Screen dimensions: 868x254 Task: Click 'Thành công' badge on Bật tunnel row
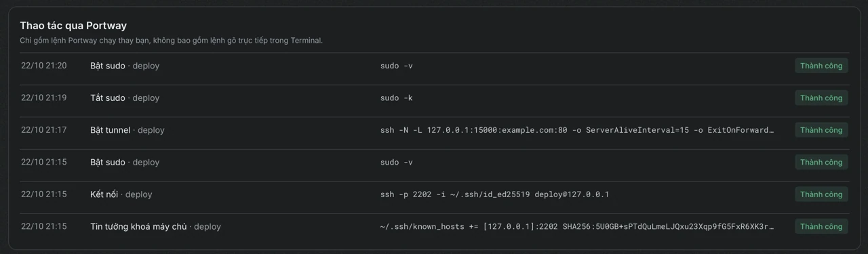[821, 130]
